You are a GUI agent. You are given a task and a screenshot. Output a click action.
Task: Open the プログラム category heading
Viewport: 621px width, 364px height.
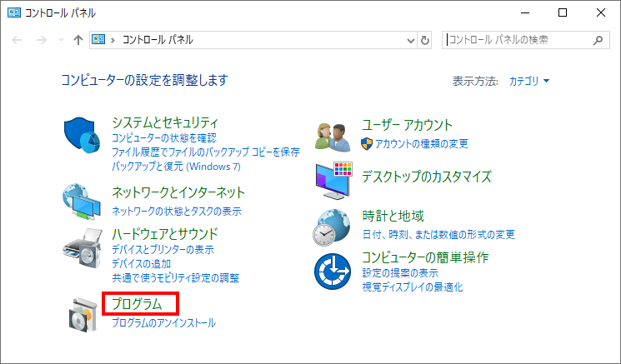[137, 304]
